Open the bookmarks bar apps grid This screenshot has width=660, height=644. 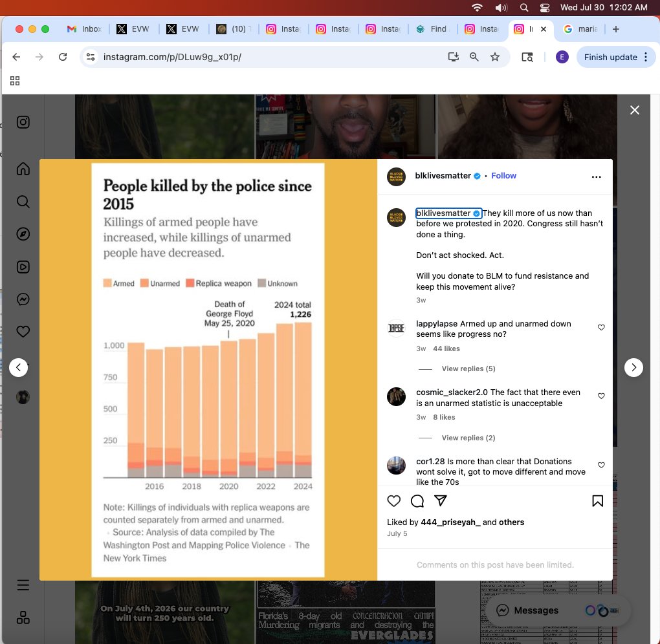[15, 81]
